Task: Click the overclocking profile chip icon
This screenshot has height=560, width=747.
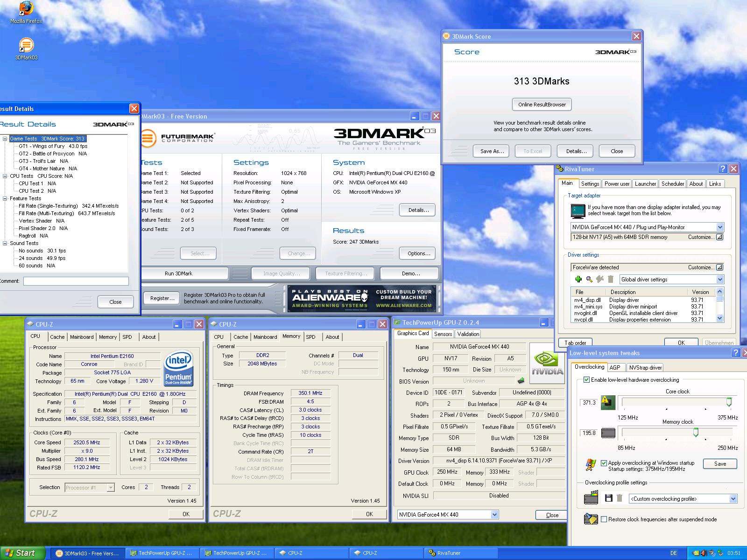Action: click(x=591, y=497)
